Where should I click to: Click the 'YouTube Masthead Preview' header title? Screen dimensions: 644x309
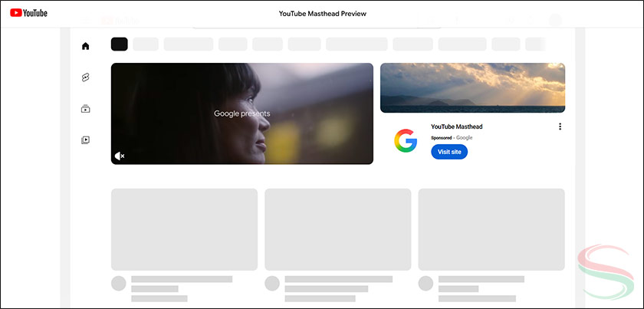(x=321, y=14)
